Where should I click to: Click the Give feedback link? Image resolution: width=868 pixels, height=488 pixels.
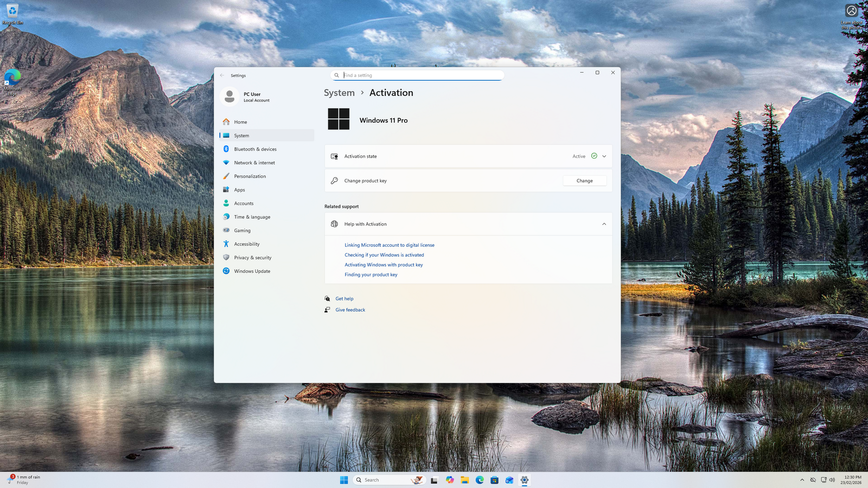tap(350, 310)
